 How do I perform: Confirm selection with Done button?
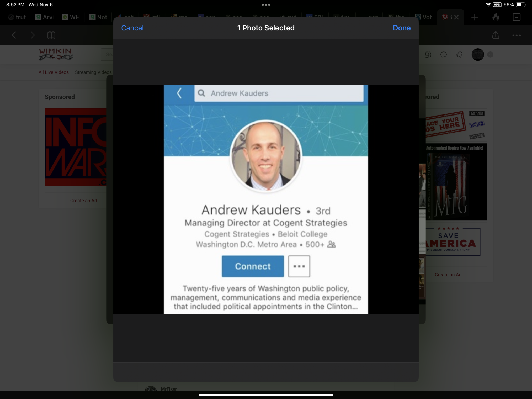point(401,28)
